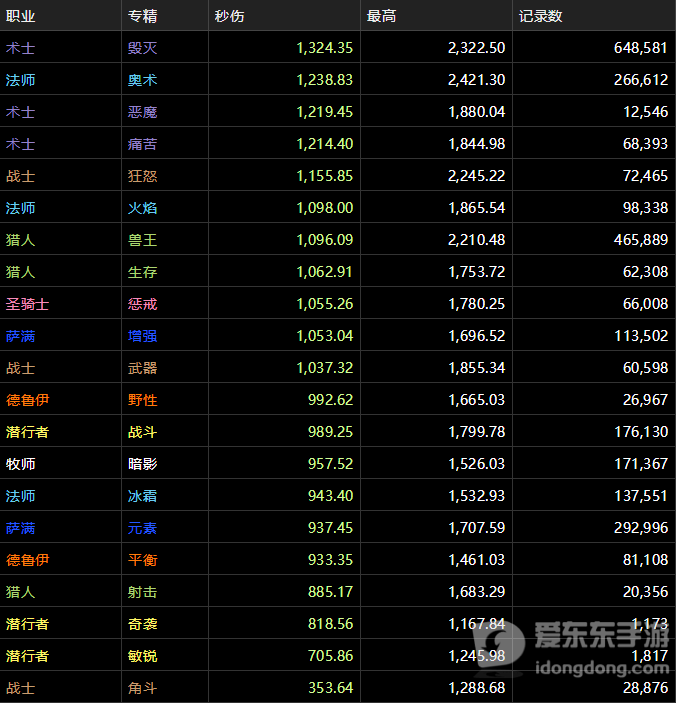The width and height of the screenshot is (676, 703).
Task: Open the 角斗 specialization link
Action: coord(142,688)
